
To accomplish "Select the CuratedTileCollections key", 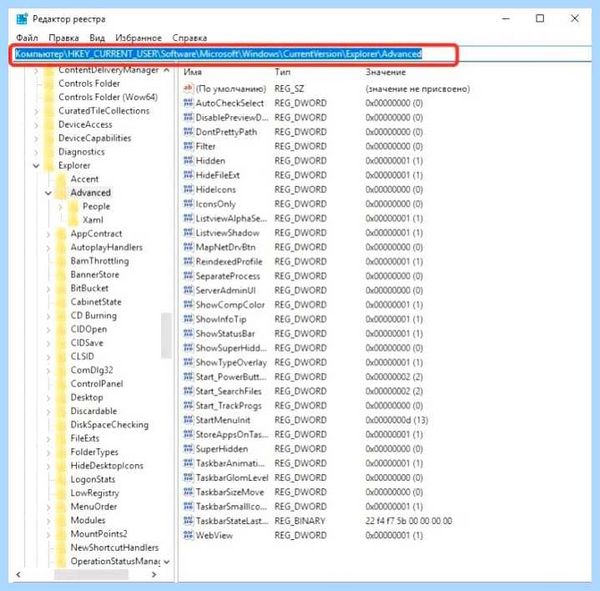I will click(x=104, y=111).
